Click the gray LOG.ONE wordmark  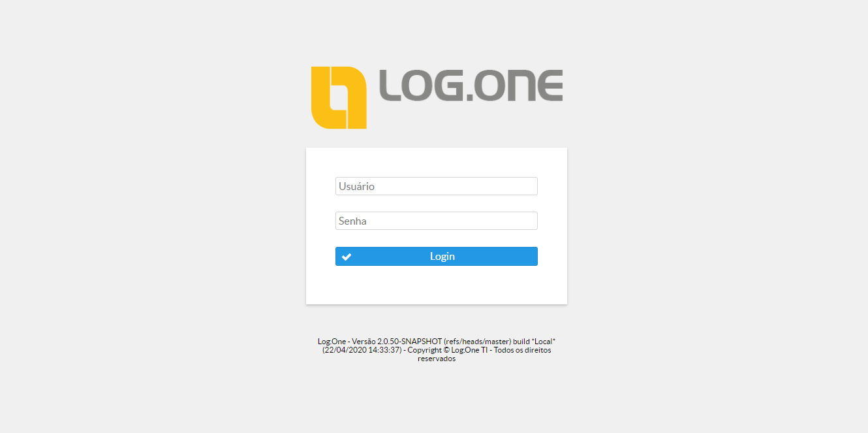471,86
